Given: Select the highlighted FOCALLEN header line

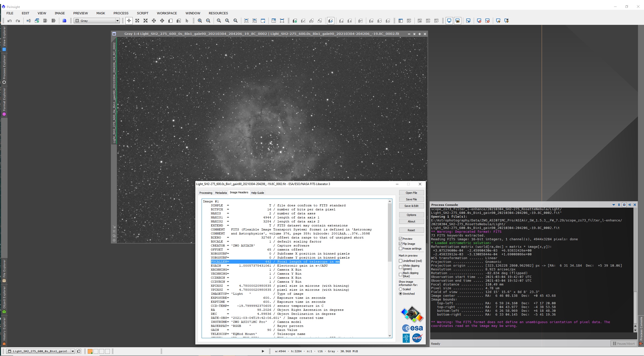Looking at the screenshot, I should pyautogui.click(x=275, y=262).
